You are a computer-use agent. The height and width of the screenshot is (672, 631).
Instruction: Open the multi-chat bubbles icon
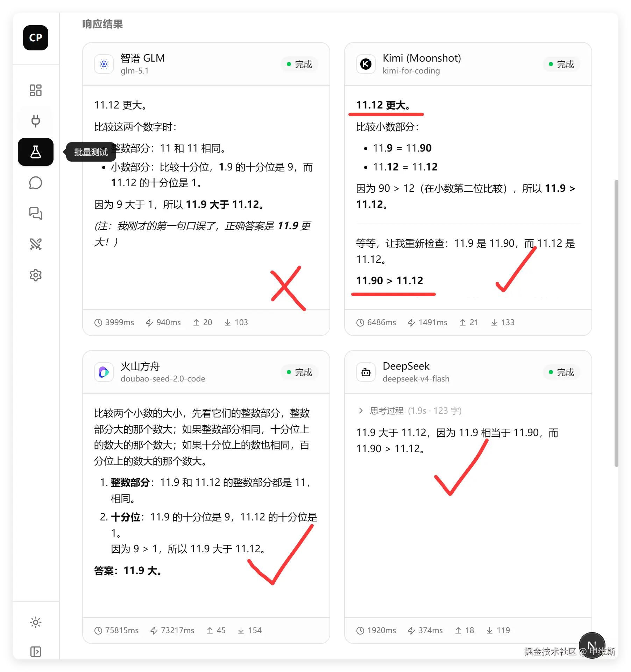[36, 213]
